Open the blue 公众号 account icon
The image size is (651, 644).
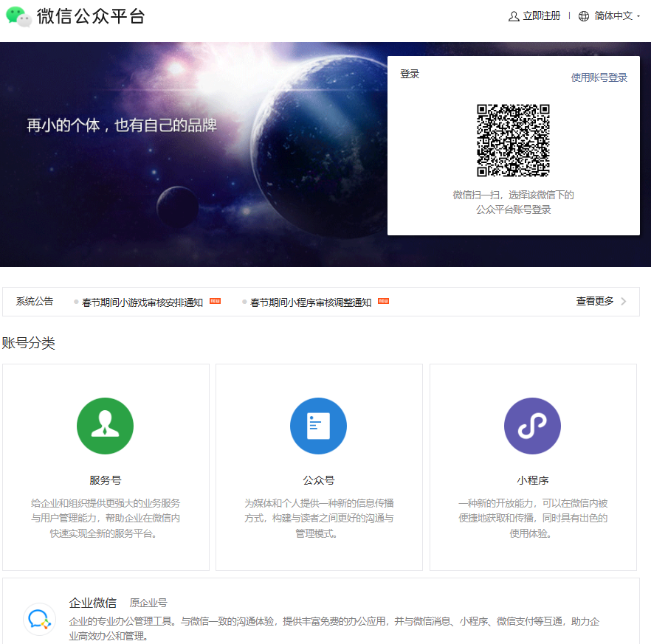[318, 426]
